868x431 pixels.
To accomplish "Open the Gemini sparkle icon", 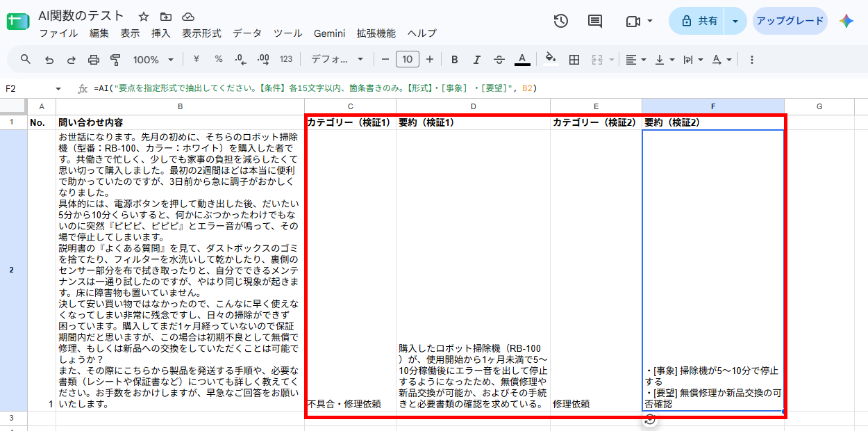I will click(x=846, y=21).
